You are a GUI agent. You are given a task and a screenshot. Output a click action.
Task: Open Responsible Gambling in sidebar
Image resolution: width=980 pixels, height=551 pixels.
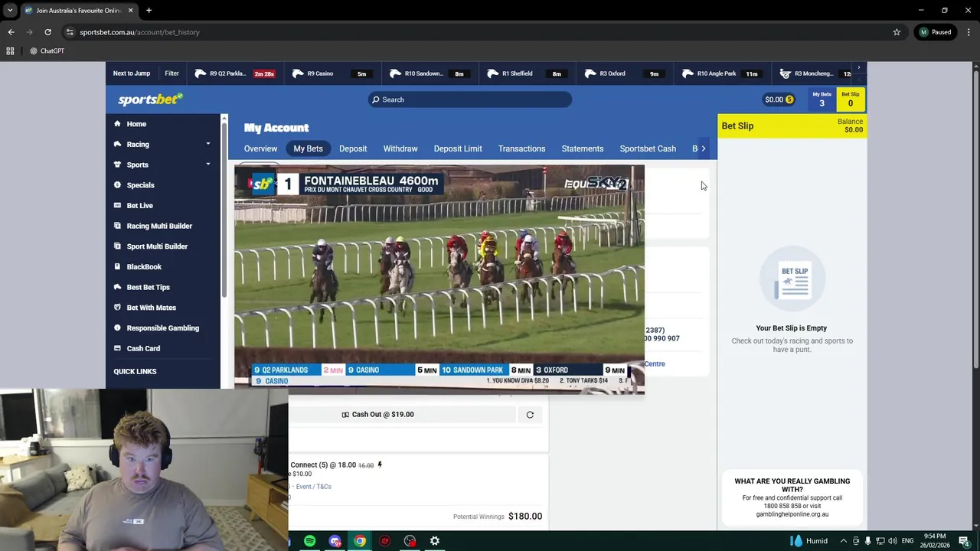(x=162, y=328)
